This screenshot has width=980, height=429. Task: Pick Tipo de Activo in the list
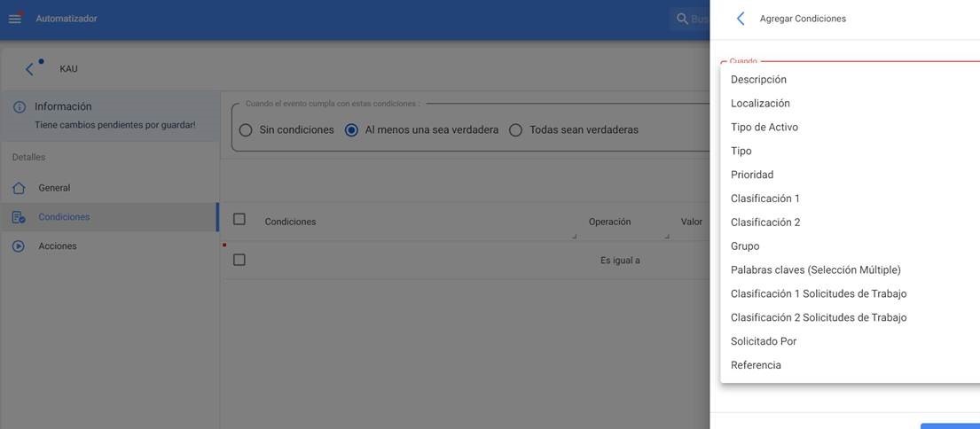tap(764, 127)
